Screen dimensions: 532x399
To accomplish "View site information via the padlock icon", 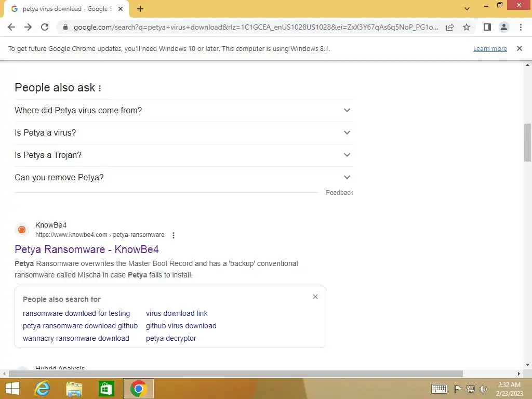I will (x=65, y=27).
